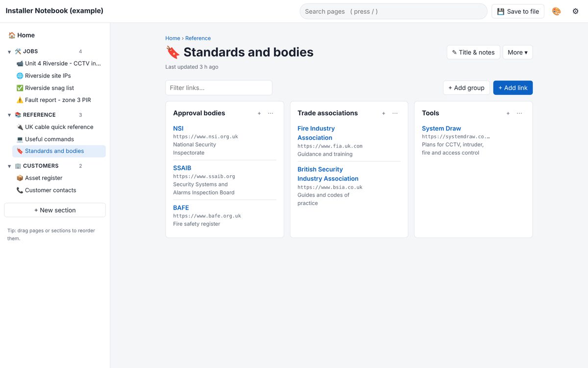
Task: Click Installer Notebook (example) title
Action: click(54, 11)
